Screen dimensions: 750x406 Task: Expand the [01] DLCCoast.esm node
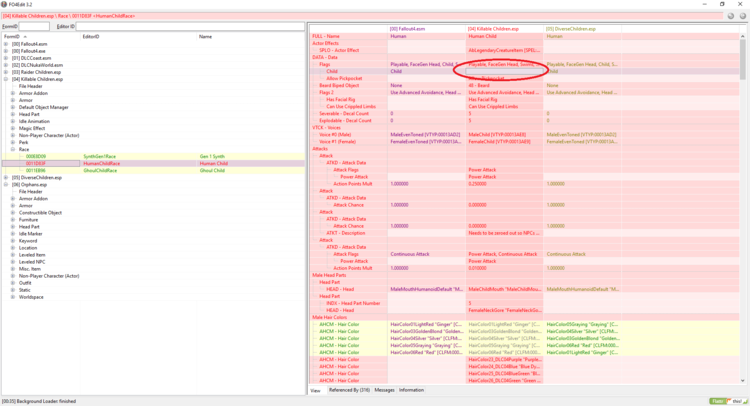(6, 58)
